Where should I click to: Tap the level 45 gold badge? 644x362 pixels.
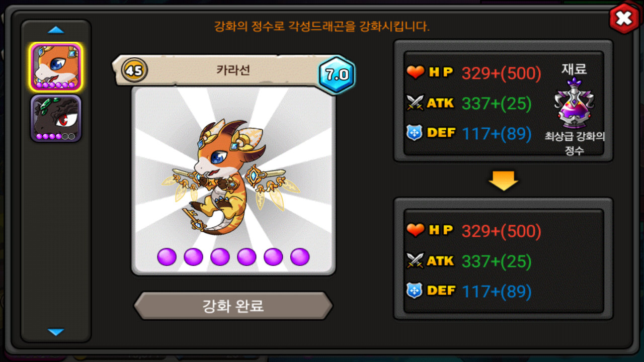click(134, 70)
